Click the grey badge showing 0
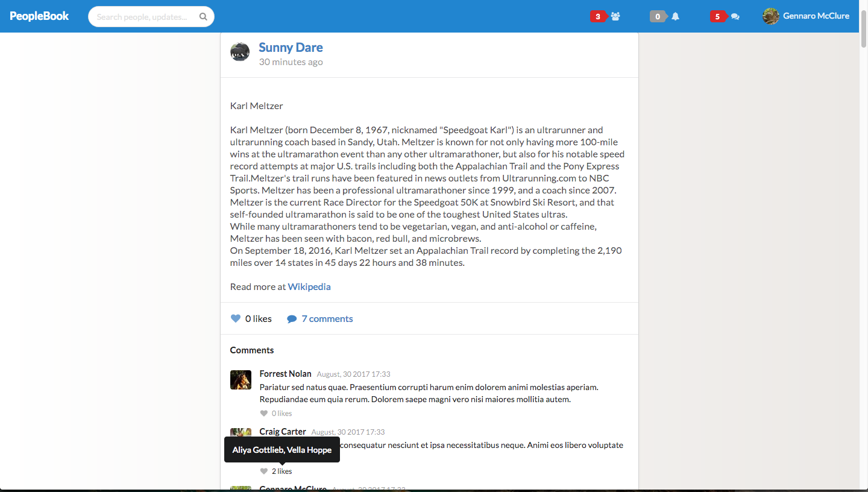The height and width of the screenshot is (492, 868). [x=658, y=17]
